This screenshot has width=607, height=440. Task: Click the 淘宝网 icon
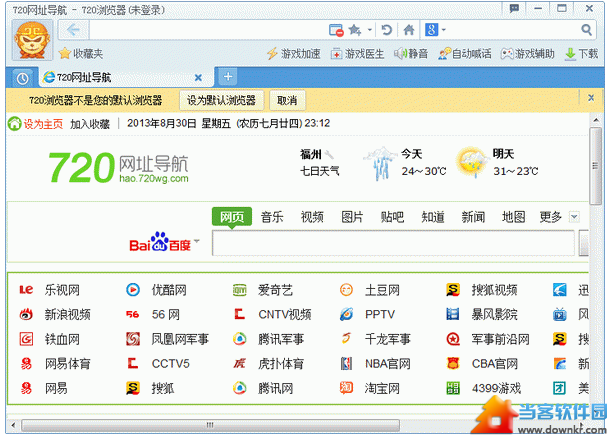pos(346,388)
